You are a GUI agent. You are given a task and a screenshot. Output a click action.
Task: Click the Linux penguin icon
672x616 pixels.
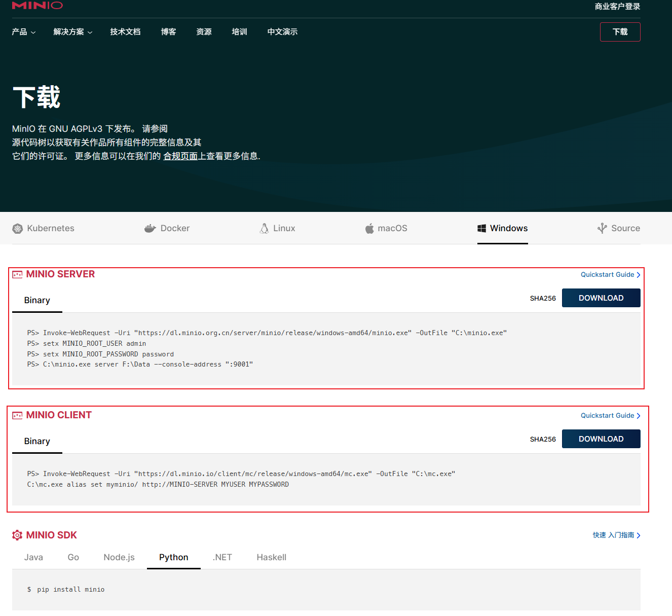click(264, 229)
